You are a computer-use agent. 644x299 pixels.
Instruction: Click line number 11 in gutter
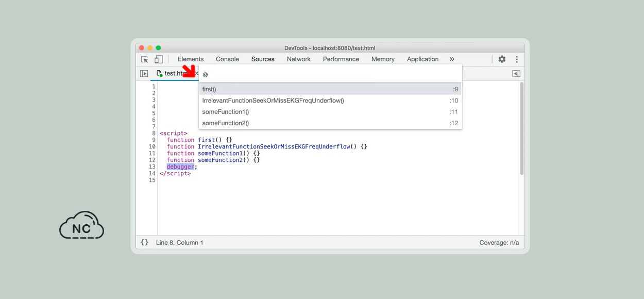[152, 154]
